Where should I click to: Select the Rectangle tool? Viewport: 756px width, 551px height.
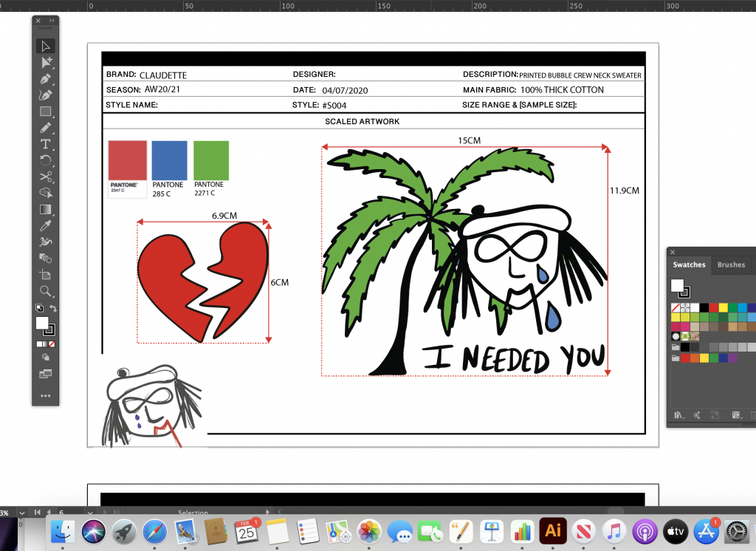(x=45, y=112)
